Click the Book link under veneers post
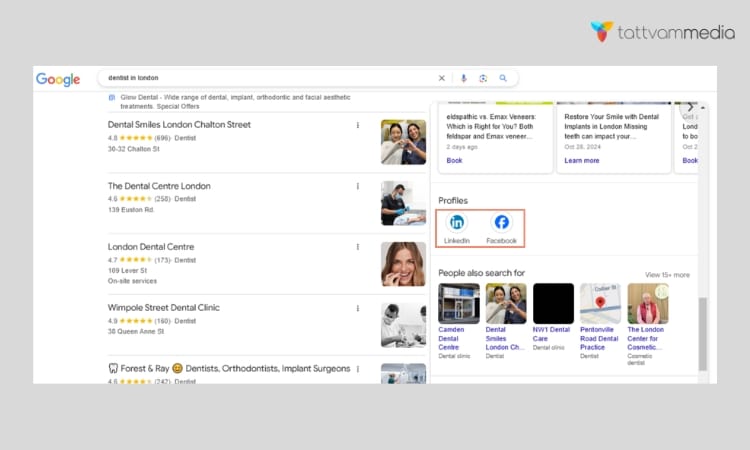750x450 pixels. (x=454, y=161)
